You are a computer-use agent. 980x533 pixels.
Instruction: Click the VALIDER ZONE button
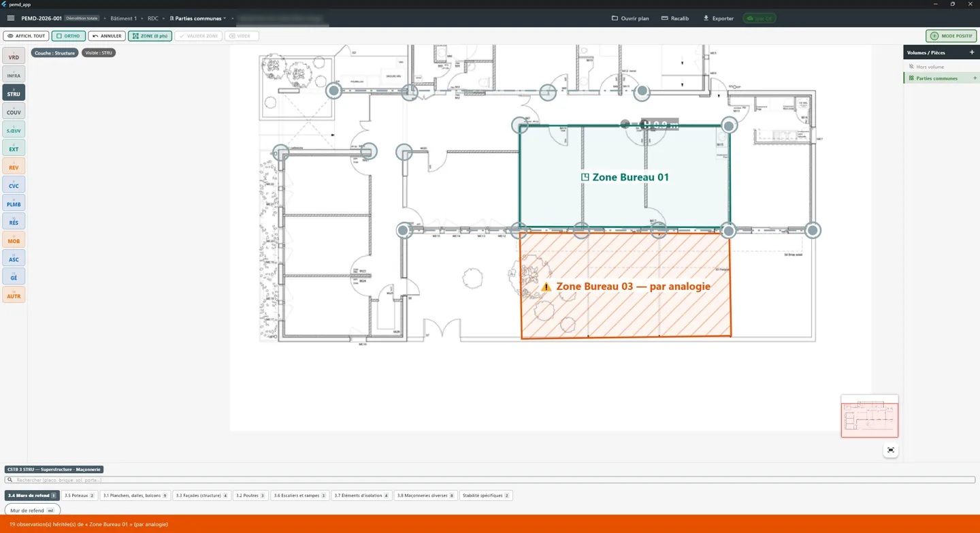[x=198, y=36]
